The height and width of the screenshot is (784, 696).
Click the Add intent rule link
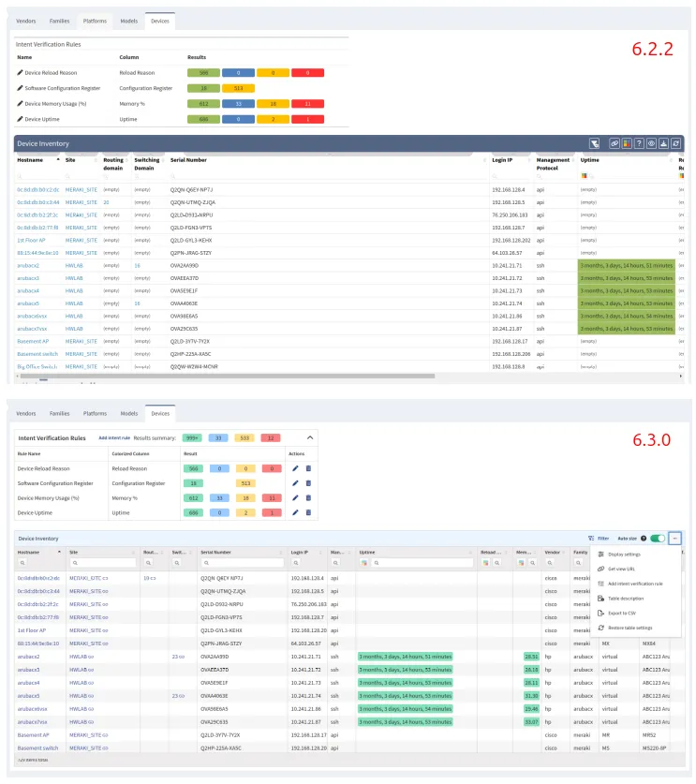pyautogui.click(x=113, y=437)
